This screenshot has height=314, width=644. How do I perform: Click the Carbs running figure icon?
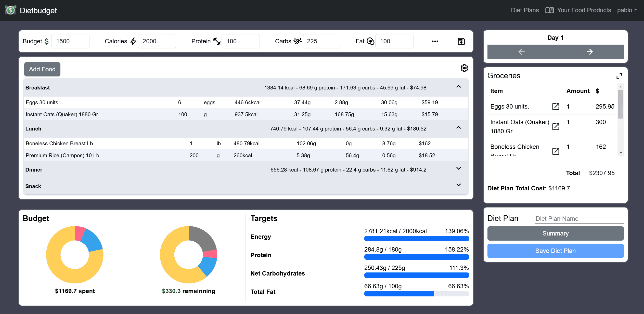click(297, 41)
